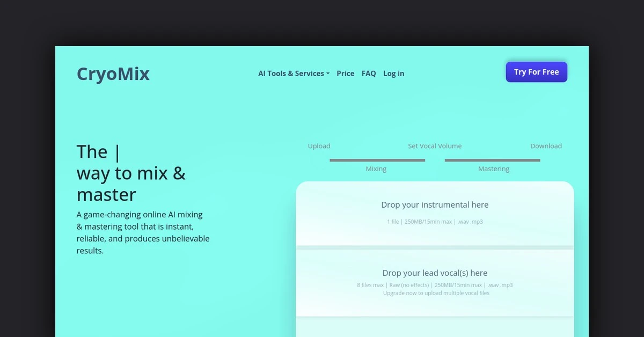
Task: Open the Price page
Action: click(x=345, y=74)
